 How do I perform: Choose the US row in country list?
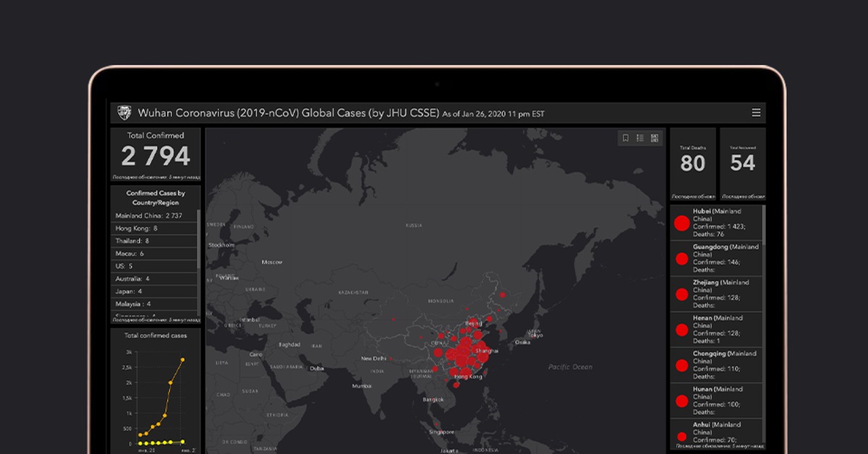point(154,266)
